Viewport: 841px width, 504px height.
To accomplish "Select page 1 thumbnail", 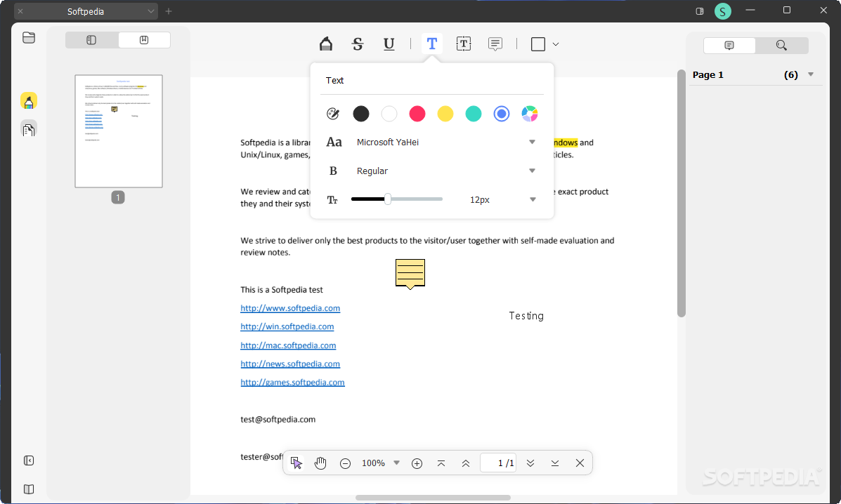I will pyautogui.click(x=119, y=131).
